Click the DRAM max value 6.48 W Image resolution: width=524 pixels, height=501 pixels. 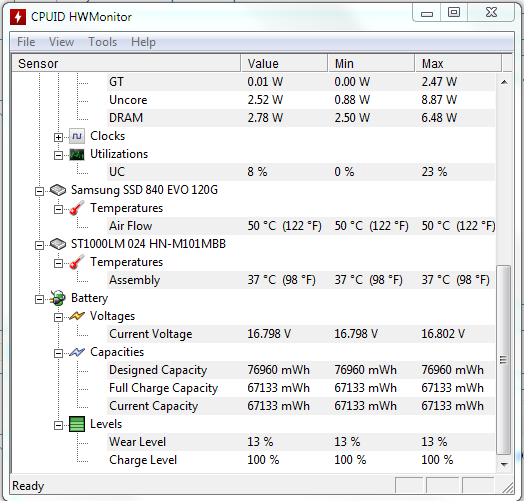tap(439, 118)
